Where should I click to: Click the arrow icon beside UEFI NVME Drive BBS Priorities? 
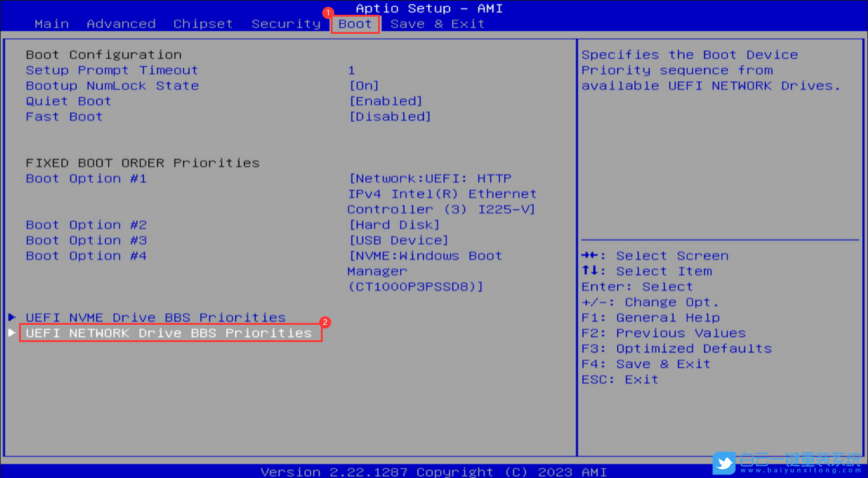pyautogui.click(x=12, y=317)
